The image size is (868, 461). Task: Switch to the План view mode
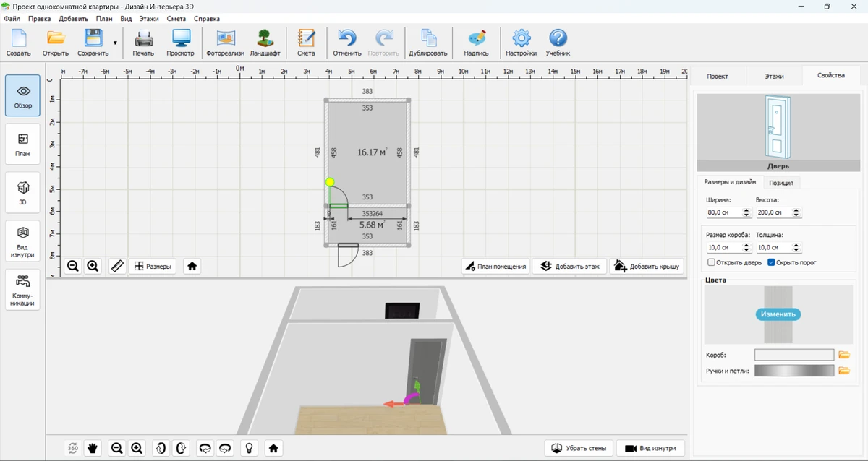(23, 145)
